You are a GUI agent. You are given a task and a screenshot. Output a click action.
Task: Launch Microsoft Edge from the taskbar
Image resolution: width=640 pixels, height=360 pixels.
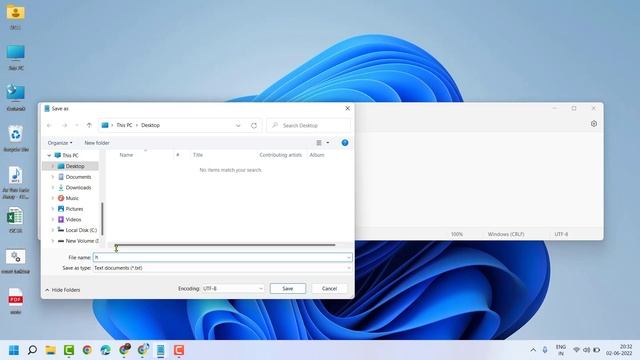pos(105,350)
